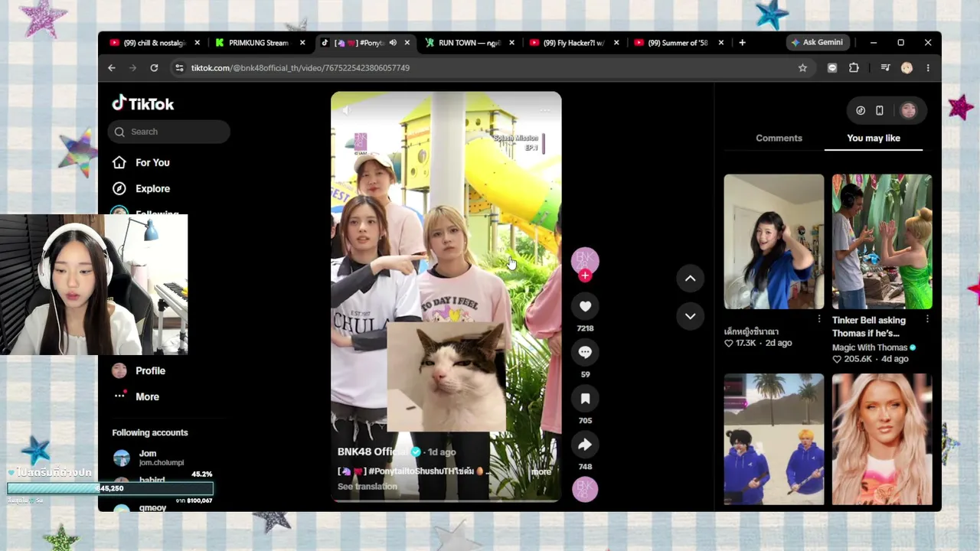Screen dimensions: 980x551
Task: Mute the TikTok tab via its speaker icon
Action: [x=393, y=43]
